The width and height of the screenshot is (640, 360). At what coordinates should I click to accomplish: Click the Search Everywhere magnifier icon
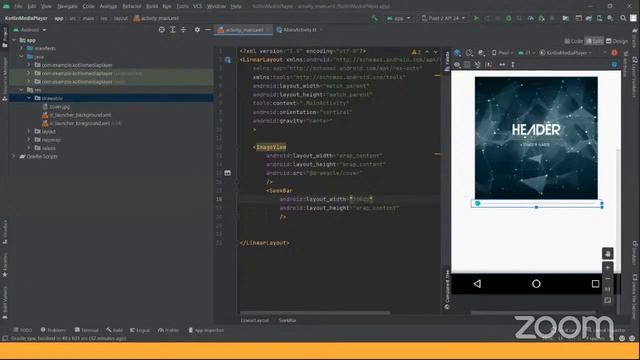(623, 18)
